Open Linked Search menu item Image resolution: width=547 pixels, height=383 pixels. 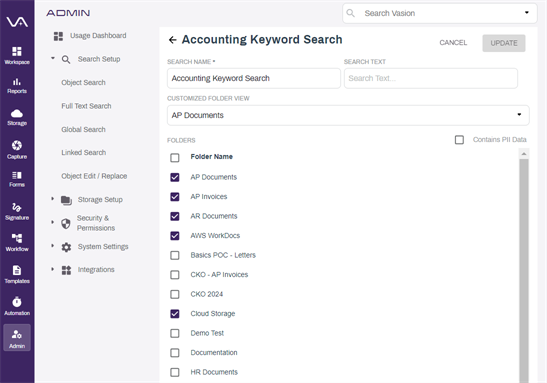click(84, 153)
